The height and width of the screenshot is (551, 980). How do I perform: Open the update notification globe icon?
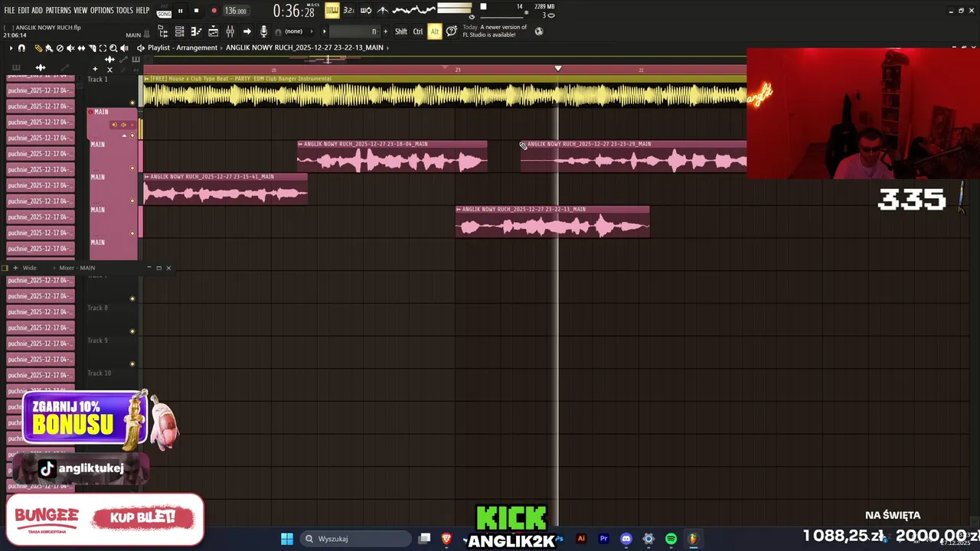click(539, 31)
